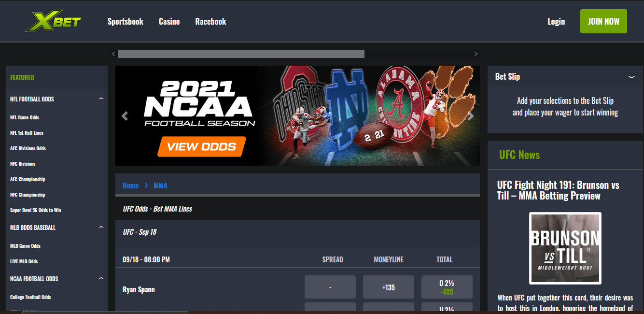Image resolution: width=644 pixels, height=314 pixels.
Task: Open the Racebook menu
Action: tap(210, 21)
